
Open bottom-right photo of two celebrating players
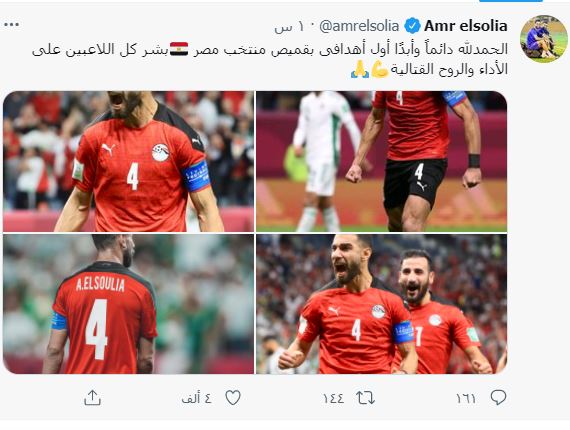(x=381, y=304)
